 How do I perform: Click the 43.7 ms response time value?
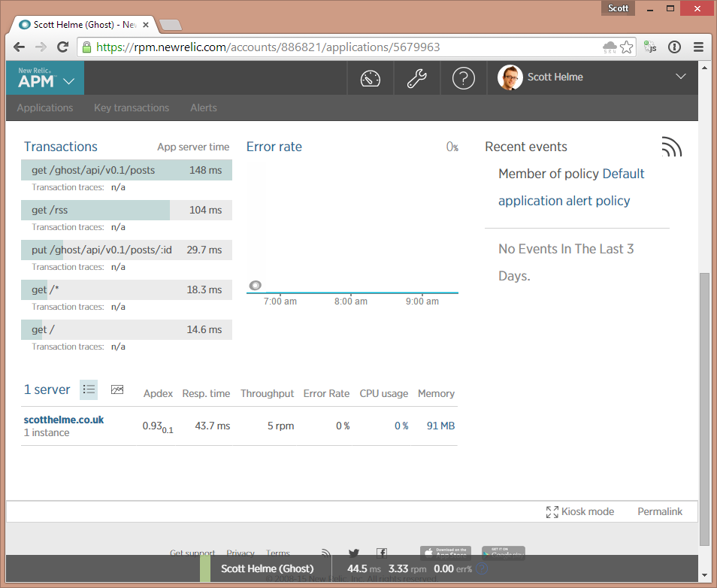(212, 426)
